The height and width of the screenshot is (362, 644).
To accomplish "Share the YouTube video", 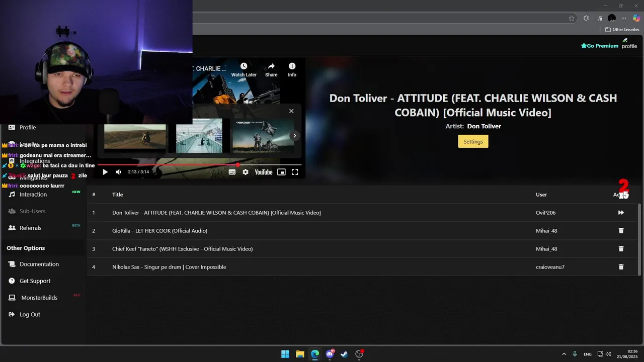I will click(271, 70).
